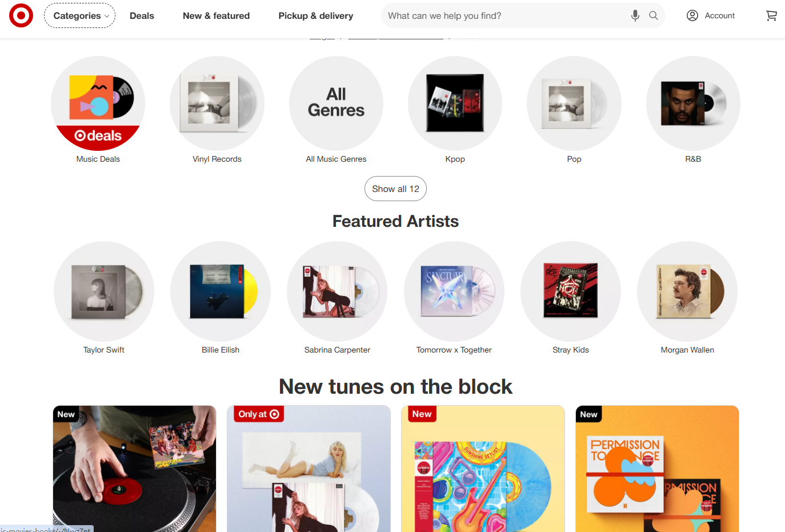Select the Taylor Swift artist thumbnail
This screenshot has width=785, height=532.
pos(104,291)
